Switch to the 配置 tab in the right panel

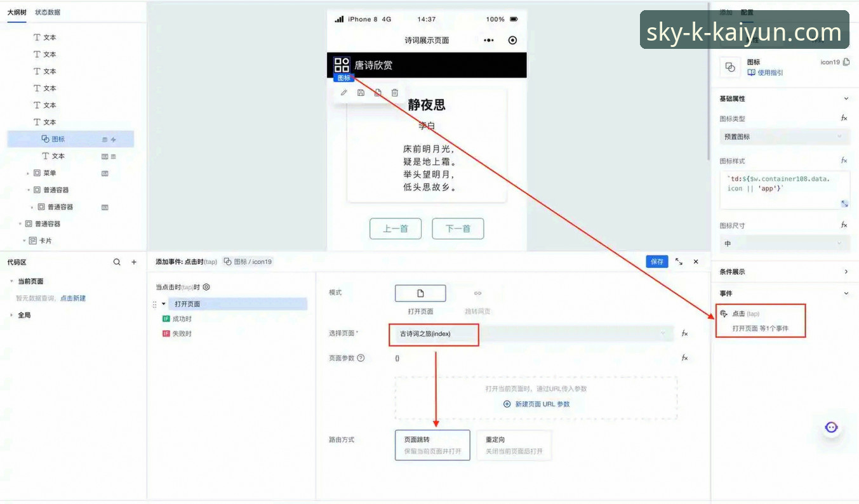747,12
